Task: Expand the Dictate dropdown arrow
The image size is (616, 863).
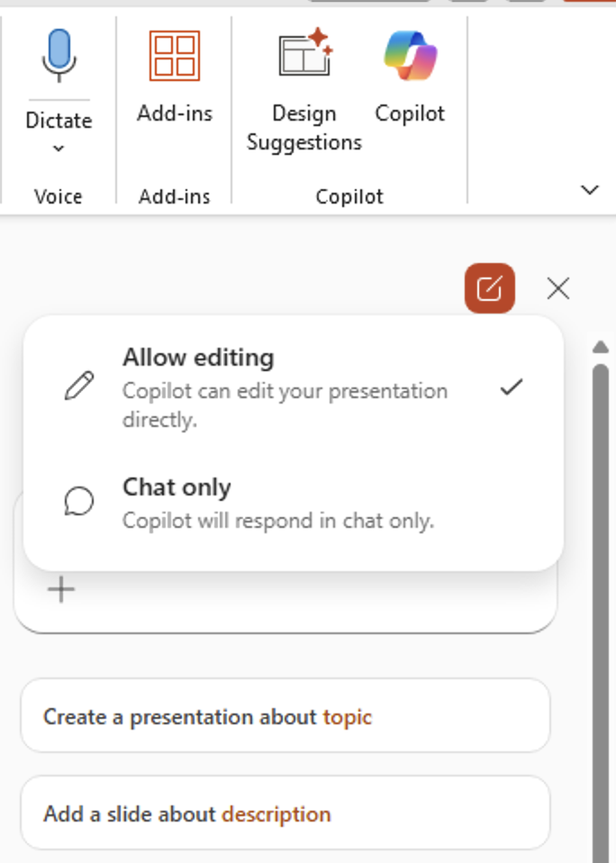Action: tap(59, 149)
